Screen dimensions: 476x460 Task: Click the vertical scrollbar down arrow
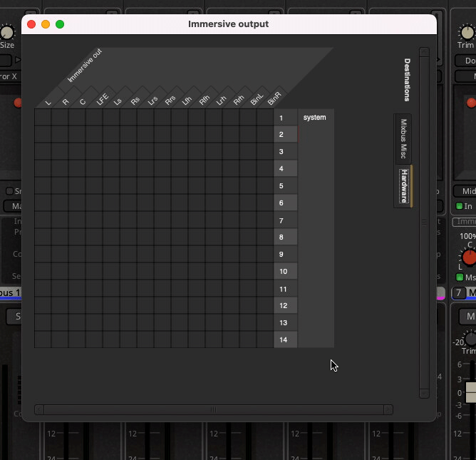pos(424,394)
